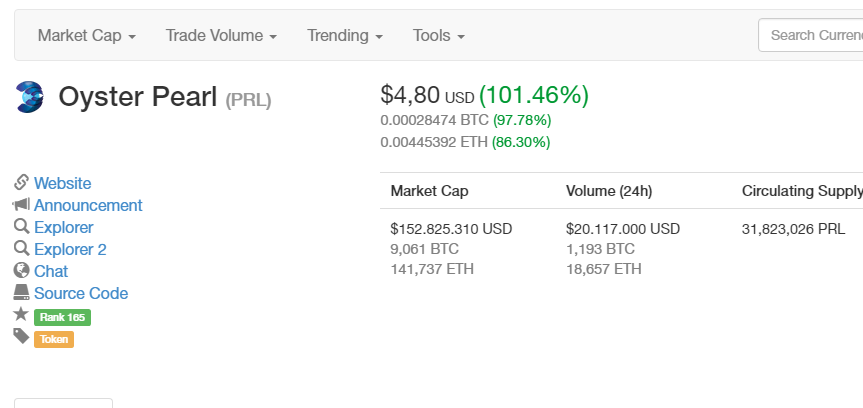Click the Oyster Pearl coin logo
Viewport: 863px width, 408px height.
29,97
